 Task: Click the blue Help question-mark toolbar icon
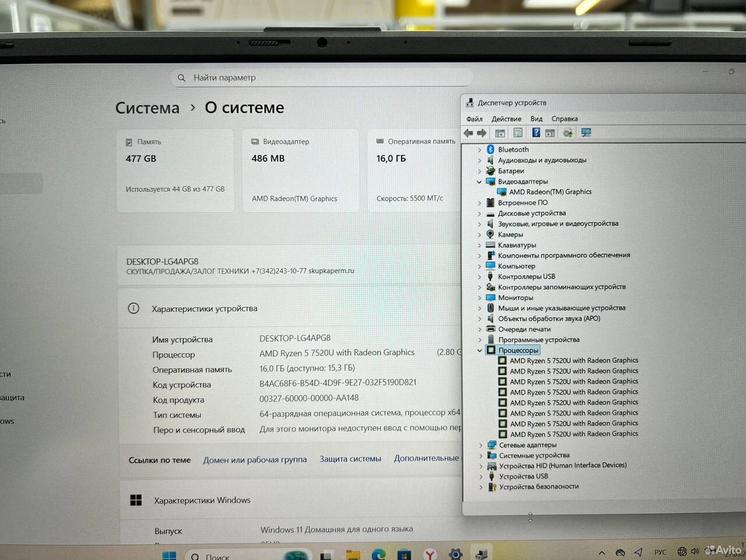tap(536, 132)
